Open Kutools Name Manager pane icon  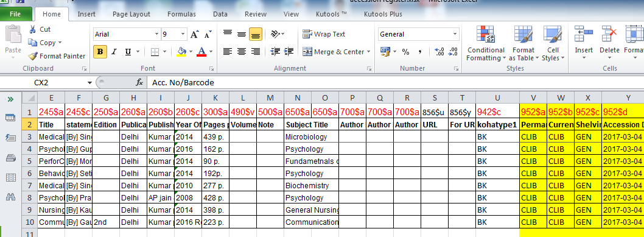pyautogui.click(x=10, y=157)
